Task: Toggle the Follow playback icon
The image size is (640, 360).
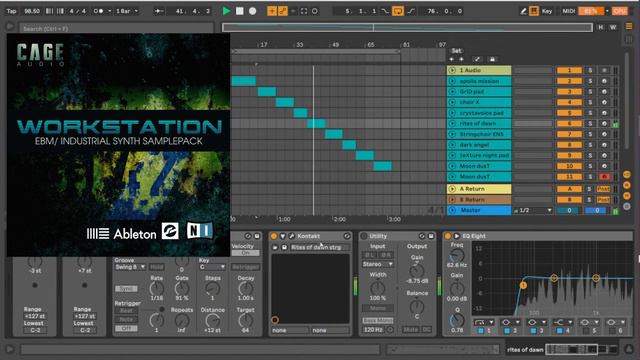Action: tap(159, 11)
